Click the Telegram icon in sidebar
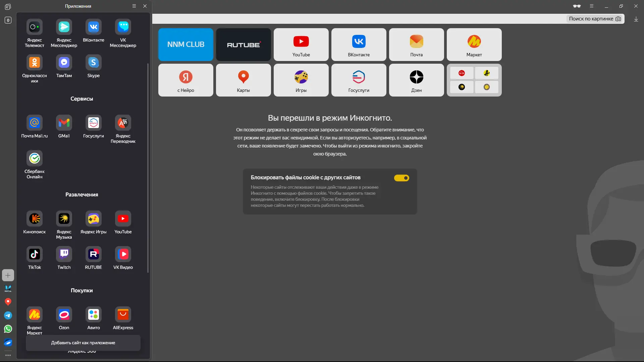 8,315
